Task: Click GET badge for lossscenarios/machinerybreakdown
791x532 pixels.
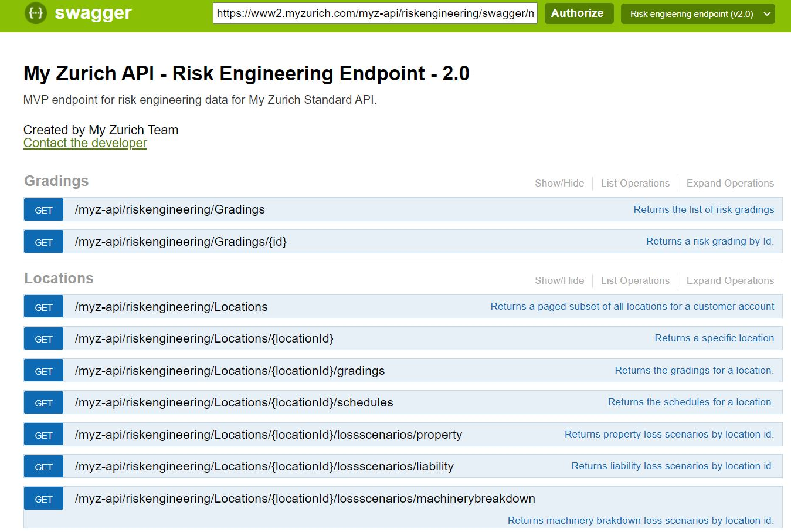Action: click(44, 499)
